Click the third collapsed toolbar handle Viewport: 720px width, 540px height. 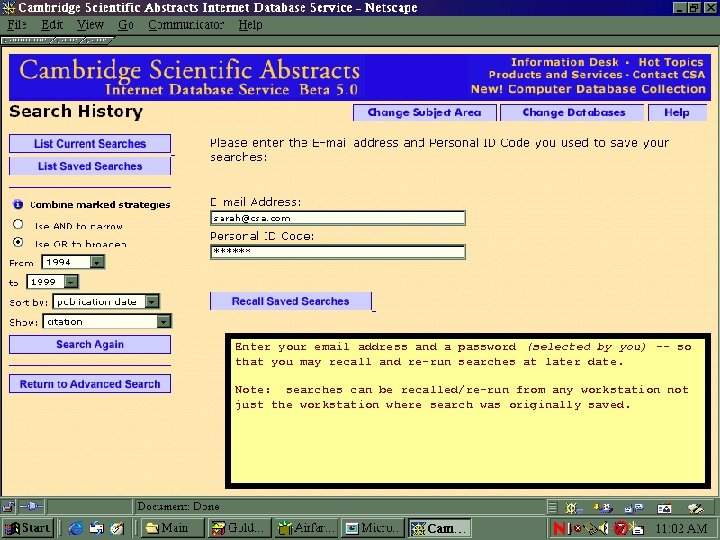[x=96, y=41]
